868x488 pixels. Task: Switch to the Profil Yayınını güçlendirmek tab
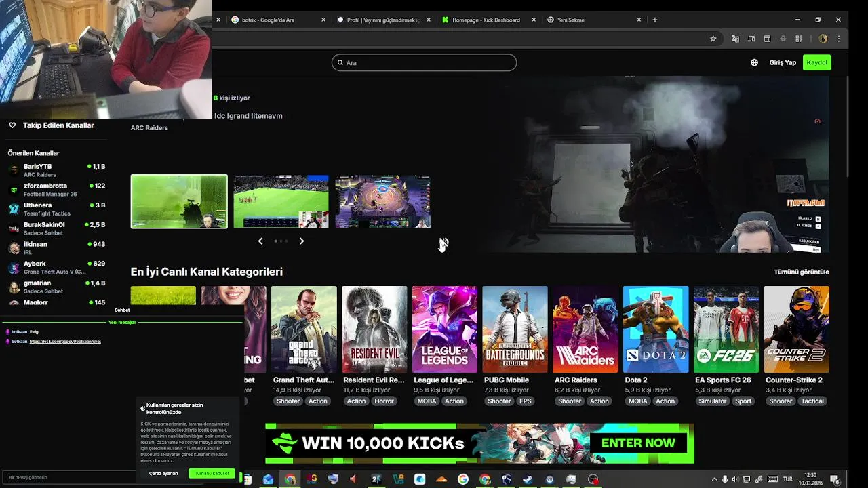click(382, 20)
